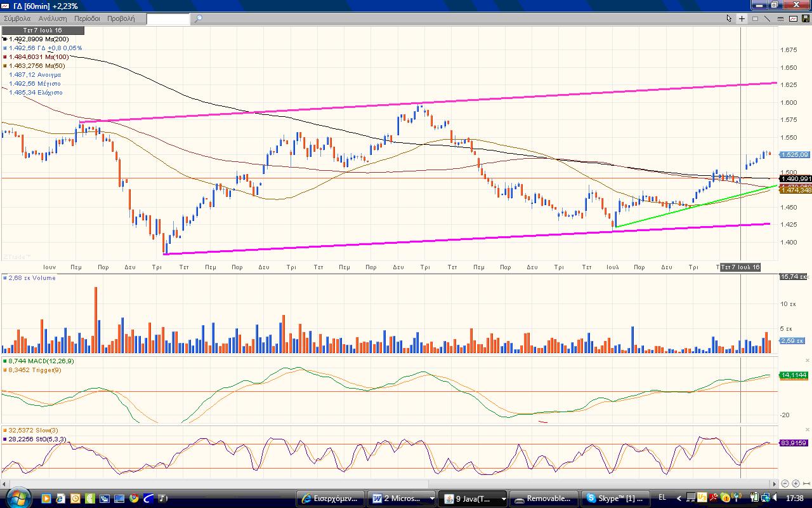Screen dimensions: 812x508
Task: Zoom in the chart with plus button
Action: click(x=796, y=483)
